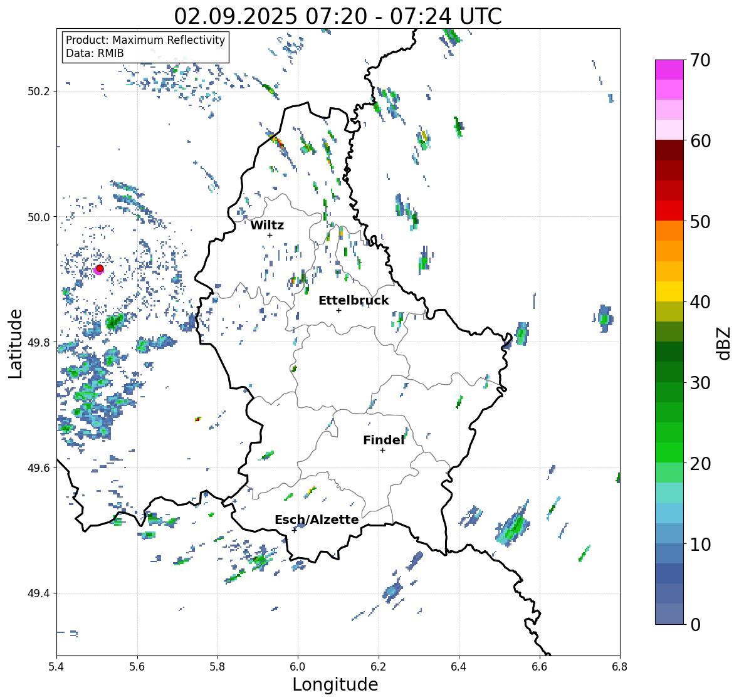Click the 5.4 longitude tick label
This screenshot has height=700, width=739.
point(56,666)
